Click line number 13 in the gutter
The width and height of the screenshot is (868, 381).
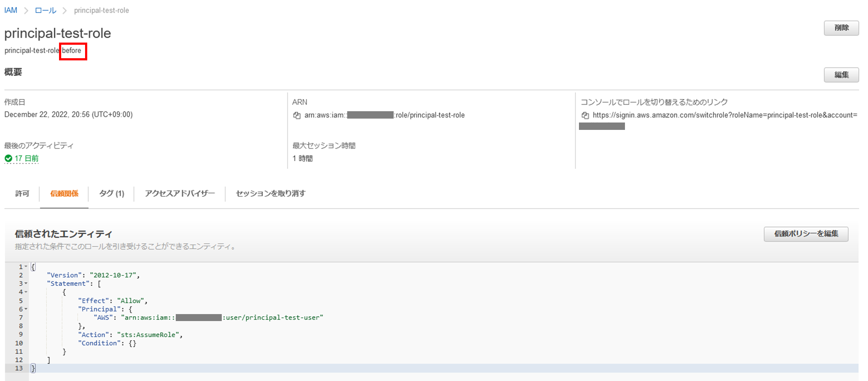pos(19,368)
